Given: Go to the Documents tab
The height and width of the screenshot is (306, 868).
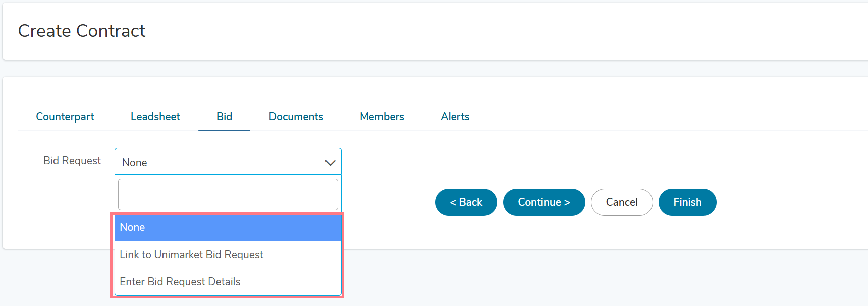Looking at the screenshot, I should [296, 117].
